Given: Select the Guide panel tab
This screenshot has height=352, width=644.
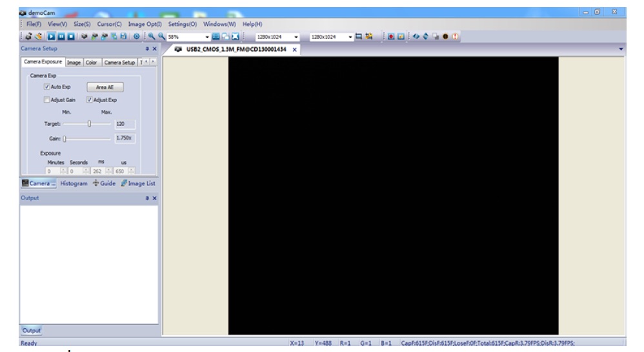Looking at the screenshot, I should (104, 183).
